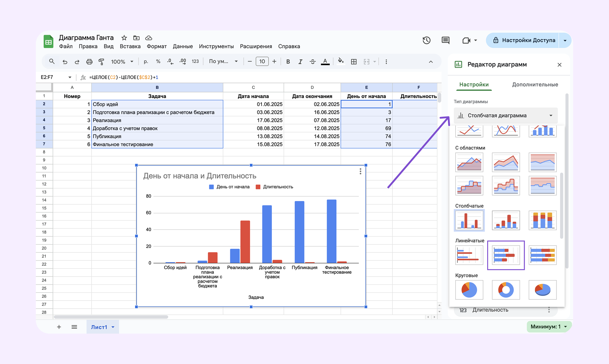Open the Данные menu
The width and height of the screenshot is (609, 364).
(183, 46)
